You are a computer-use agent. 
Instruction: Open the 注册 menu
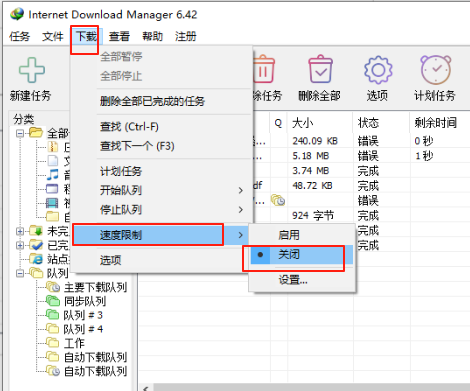click(186, 36)
